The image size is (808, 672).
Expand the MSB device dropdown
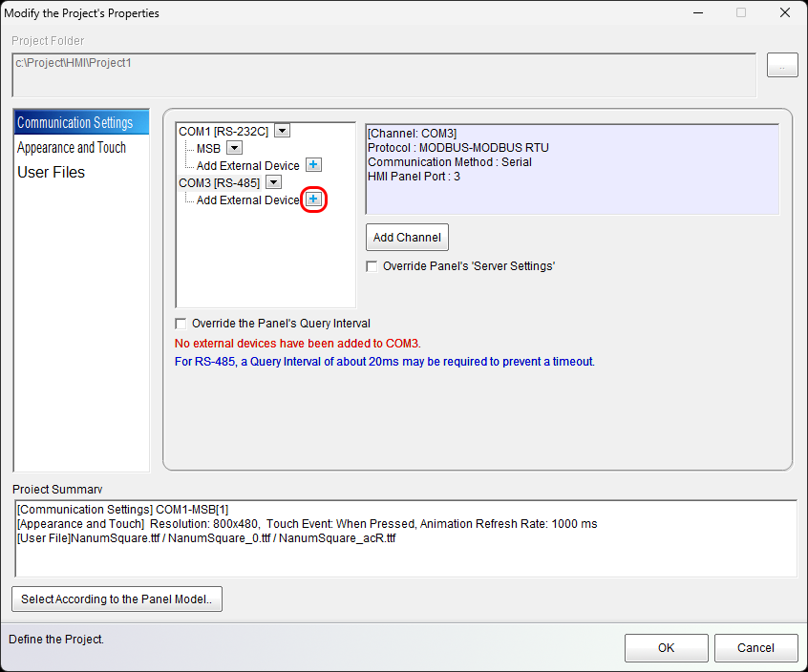(234, 148)
